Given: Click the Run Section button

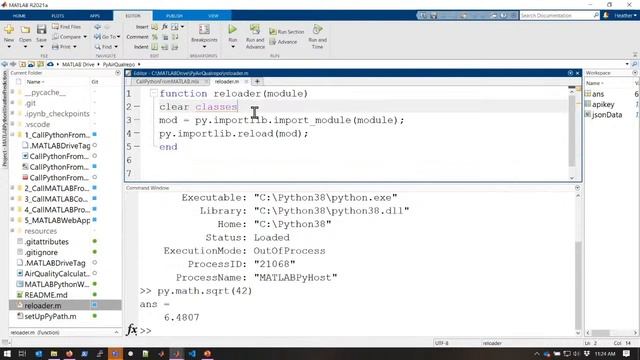Looking at the screenshot, I should coord(287,31).
